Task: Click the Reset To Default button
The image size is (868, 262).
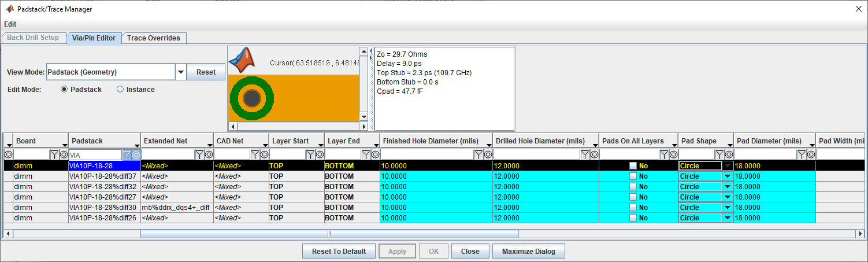Action: coord(339,252)
